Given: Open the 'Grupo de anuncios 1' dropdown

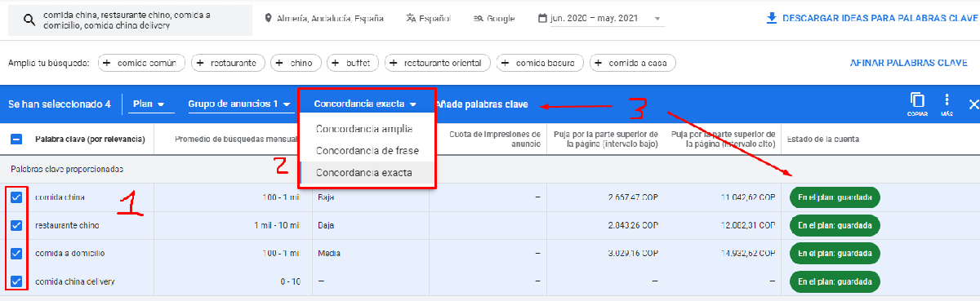Looking at the screenshot, I should pos(239,104).
